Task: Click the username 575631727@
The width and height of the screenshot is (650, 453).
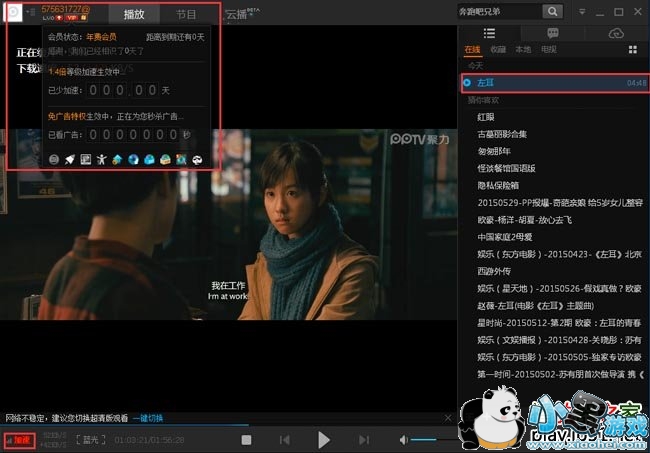Action: click(65, 9)
